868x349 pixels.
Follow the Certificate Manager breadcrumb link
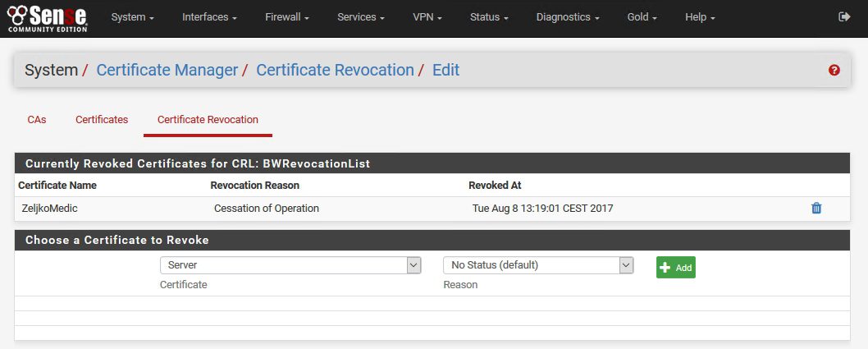coord(167,71)
